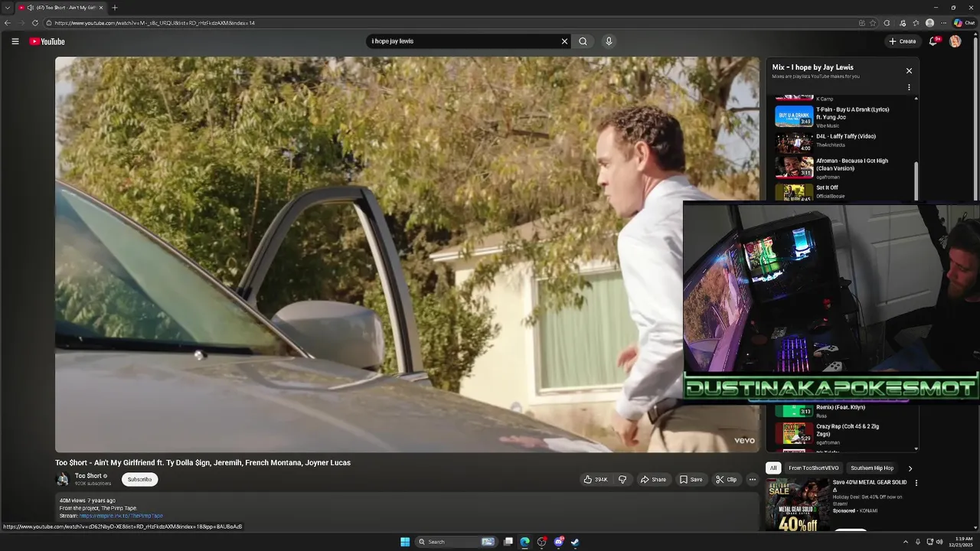Save video to a playlist

pyautogui.click(x=691, y=480)
